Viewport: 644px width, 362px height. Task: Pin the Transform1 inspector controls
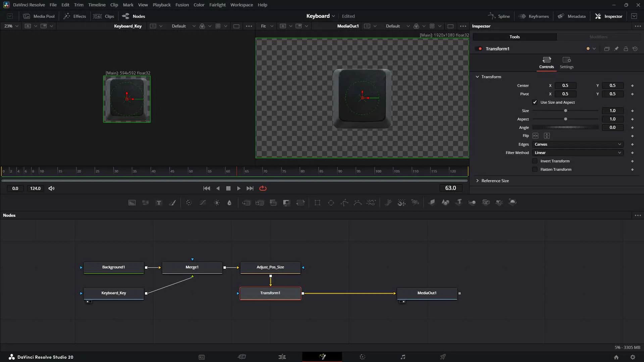click(616, 49)
